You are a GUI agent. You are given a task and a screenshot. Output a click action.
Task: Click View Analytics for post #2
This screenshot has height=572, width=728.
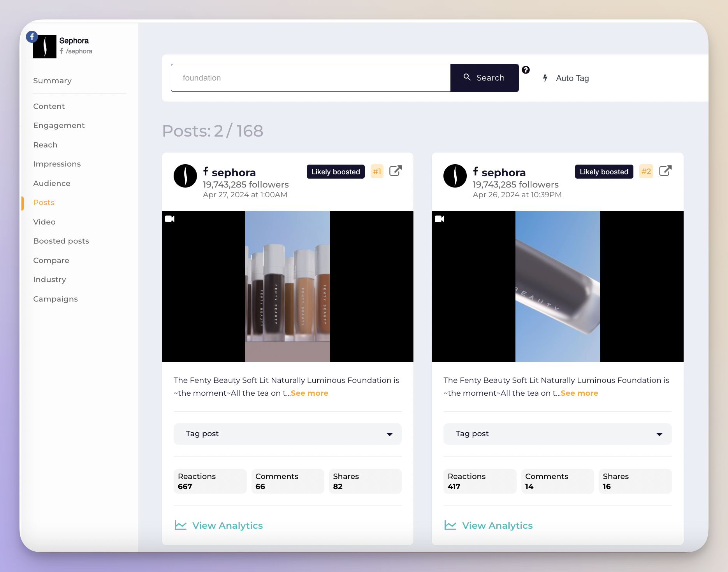[497, 525]
